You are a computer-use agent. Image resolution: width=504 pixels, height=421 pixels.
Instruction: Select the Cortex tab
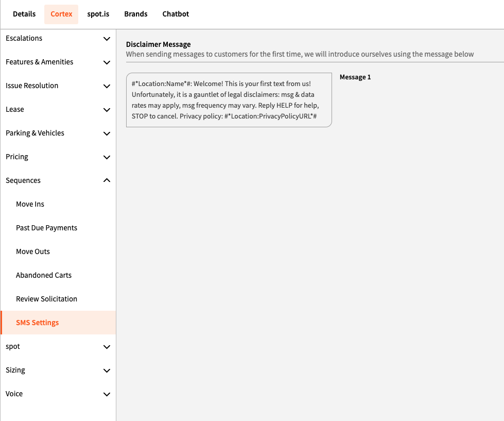61,14
